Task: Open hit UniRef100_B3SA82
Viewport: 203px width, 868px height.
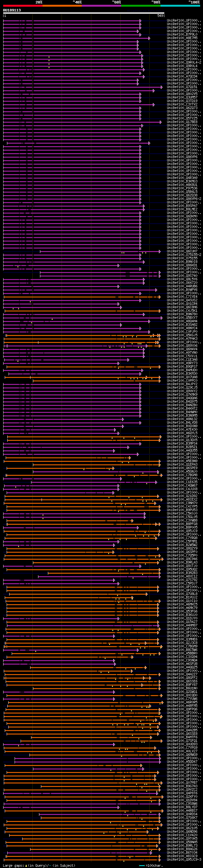Action: tap(182, 325)
